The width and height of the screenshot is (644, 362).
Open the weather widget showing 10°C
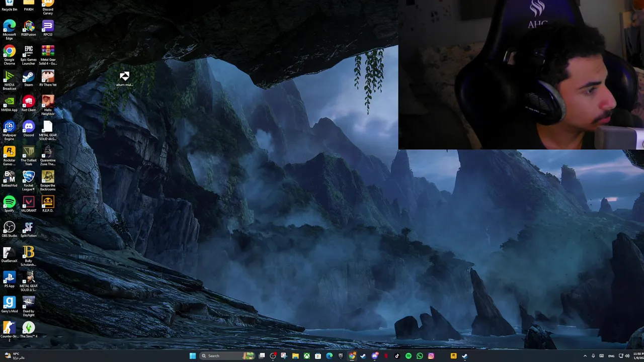(14, 356)
